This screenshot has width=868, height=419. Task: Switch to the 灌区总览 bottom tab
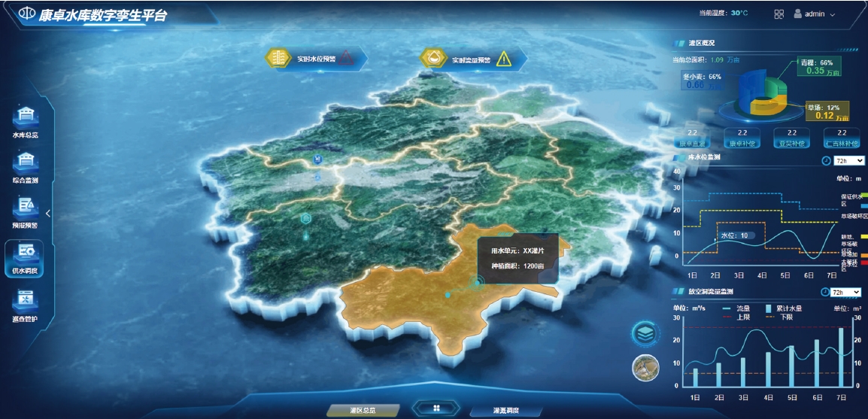point(363,411)
